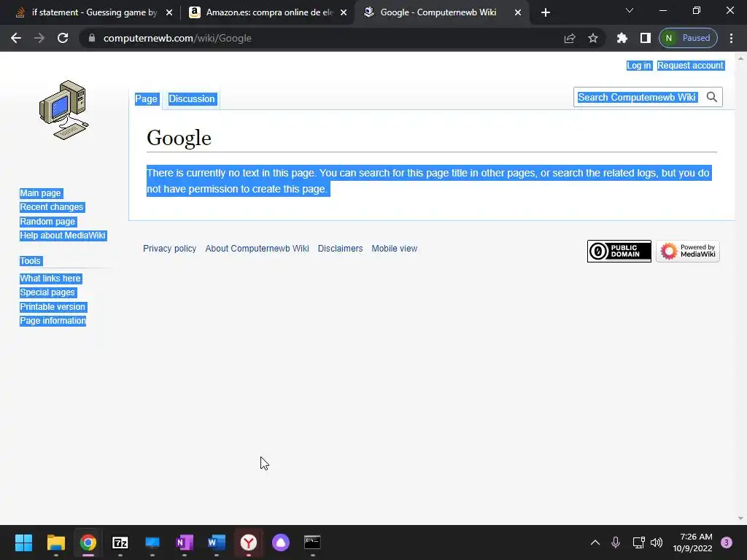Open the purple Alice assistant icon
Image resolution: width=747 pixels, height=560 pixels.
coord(281,542)
